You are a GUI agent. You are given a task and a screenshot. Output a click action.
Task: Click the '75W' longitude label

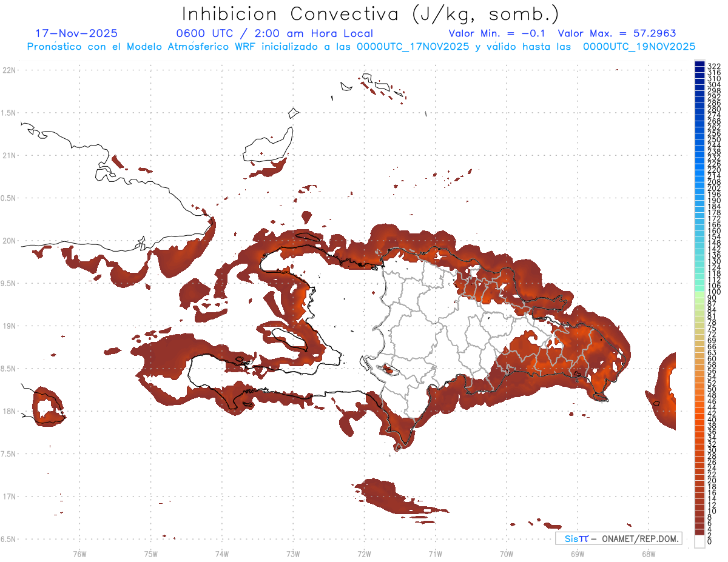click(151, 554)
